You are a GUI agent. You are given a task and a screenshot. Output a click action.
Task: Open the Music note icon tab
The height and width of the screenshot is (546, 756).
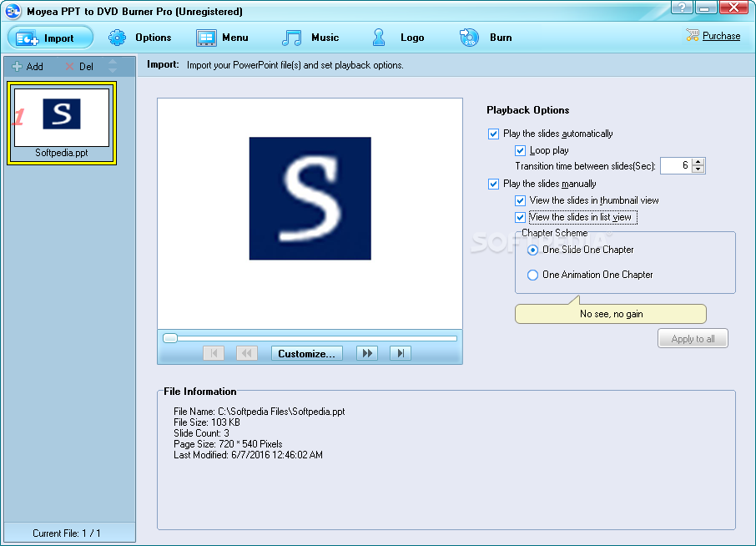pos(292,38)
